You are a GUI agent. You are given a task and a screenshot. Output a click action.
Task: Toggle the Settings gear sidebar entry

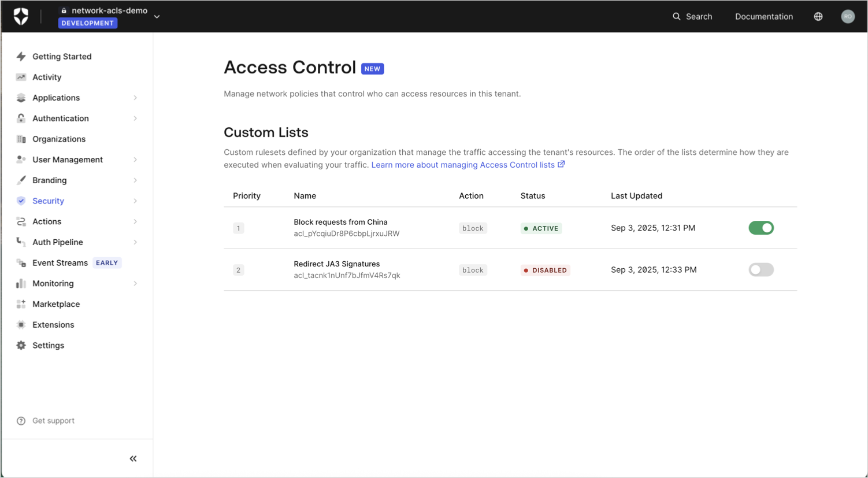pos(21,345)
